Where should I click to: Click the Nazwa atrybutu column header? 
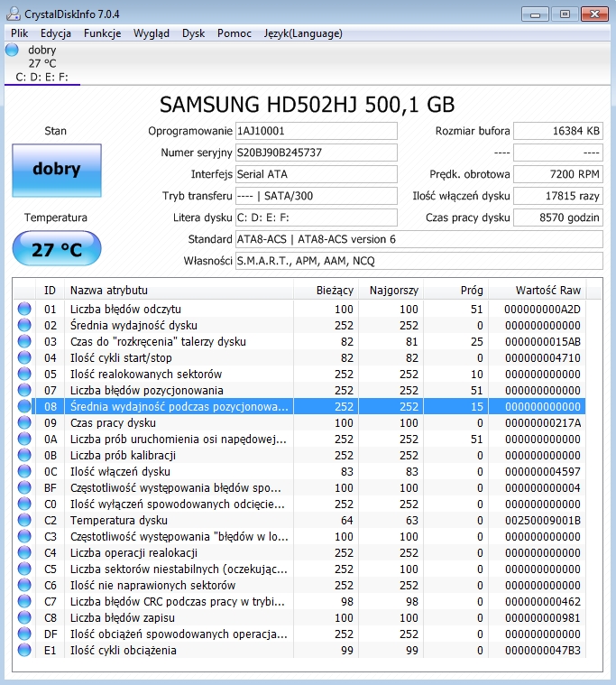point(179,290)
